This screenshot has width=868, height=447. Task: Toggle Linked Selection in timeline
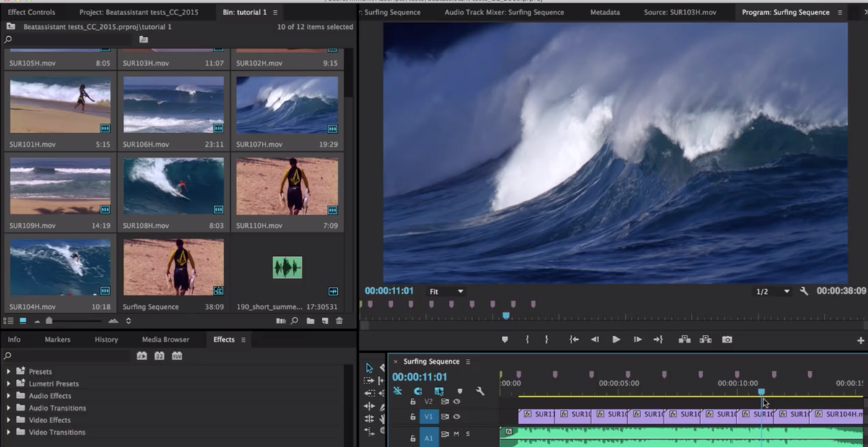438,391
